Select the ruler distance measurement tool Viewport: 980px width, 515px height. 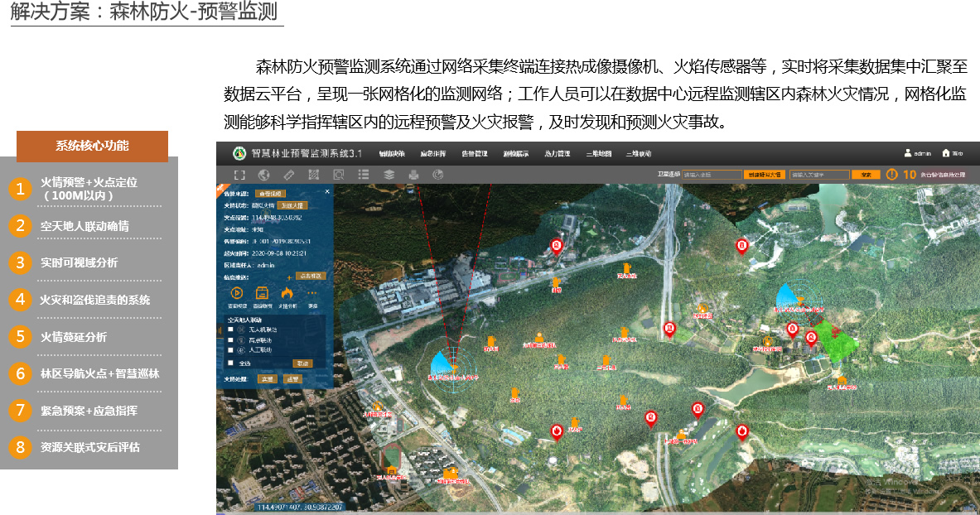pyautogui.click(x=288, y=173)
